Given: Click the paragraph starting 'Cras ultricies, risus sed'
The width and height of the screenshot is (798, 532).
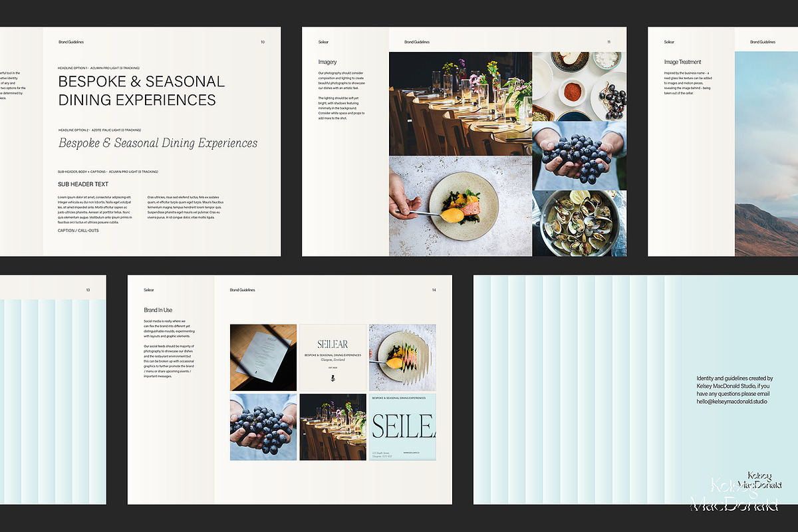Looking at the screenshot, I should point(185,207).
